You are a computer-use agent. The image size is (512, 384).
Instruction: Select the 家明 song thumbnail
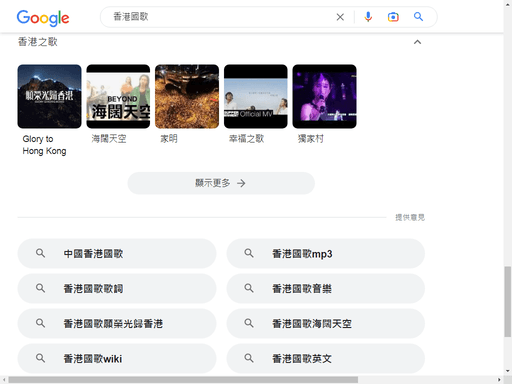coord(187,96)
